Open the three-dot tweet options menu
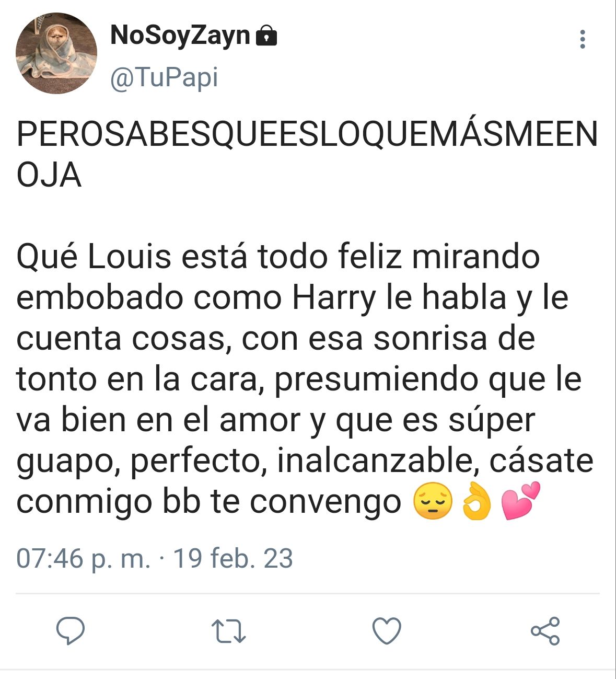 click(x=583, y=39)
